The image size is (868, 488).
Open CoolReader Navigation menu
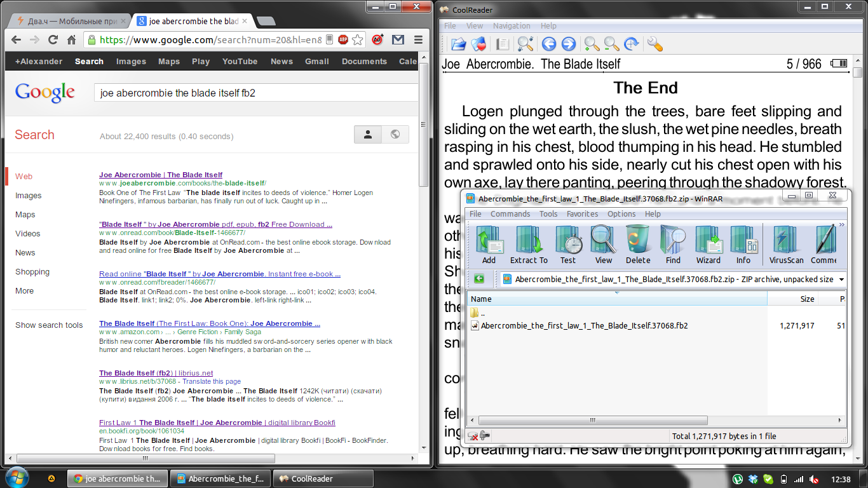pos(512,26)
